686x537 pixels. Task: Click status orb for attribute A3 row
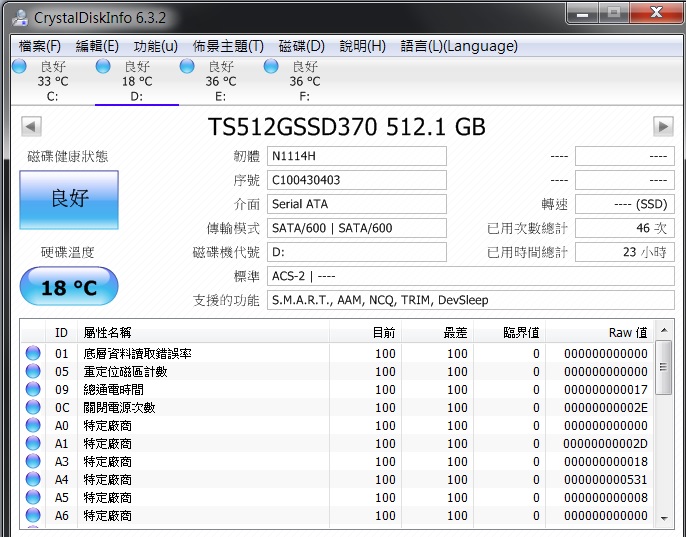pos(33,461)
